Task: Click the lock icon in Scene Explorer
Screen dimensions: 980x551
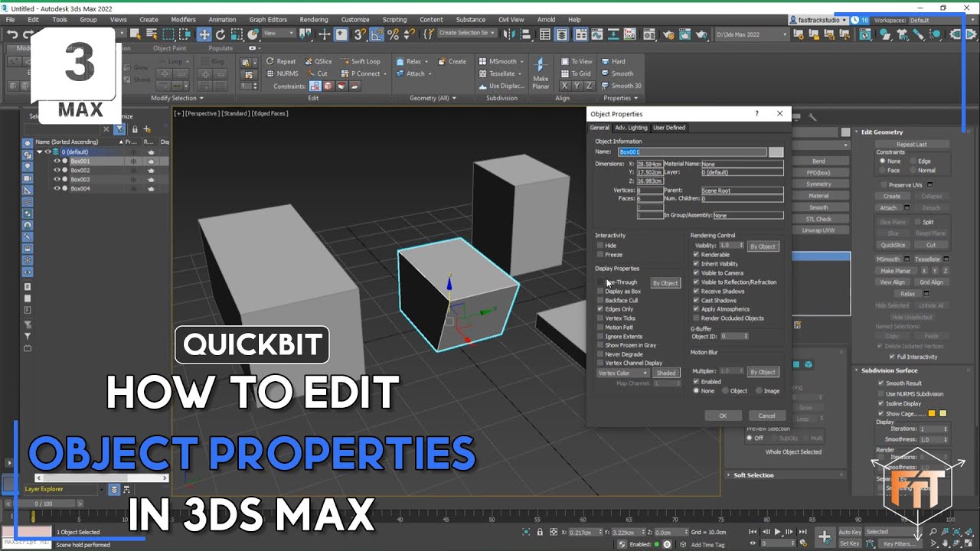Action: click(x=135, y=129)
